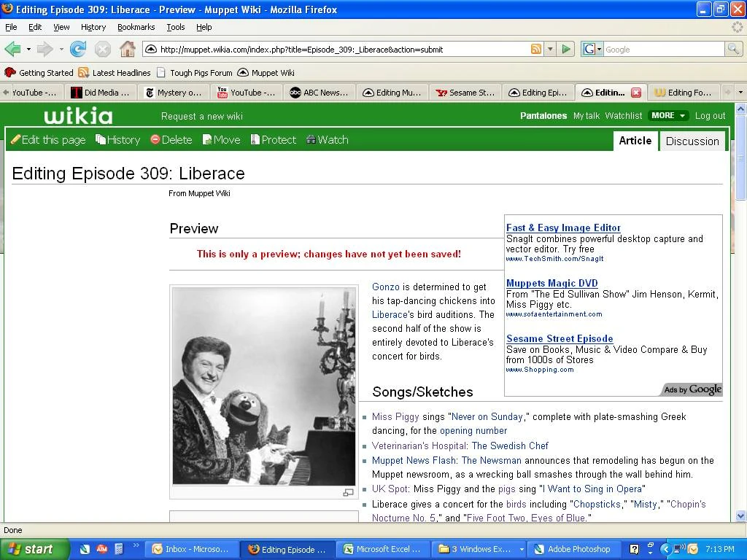747x560 pixels.
Task: Switch to the Editing Fo... tab
Action: (684, 93)
